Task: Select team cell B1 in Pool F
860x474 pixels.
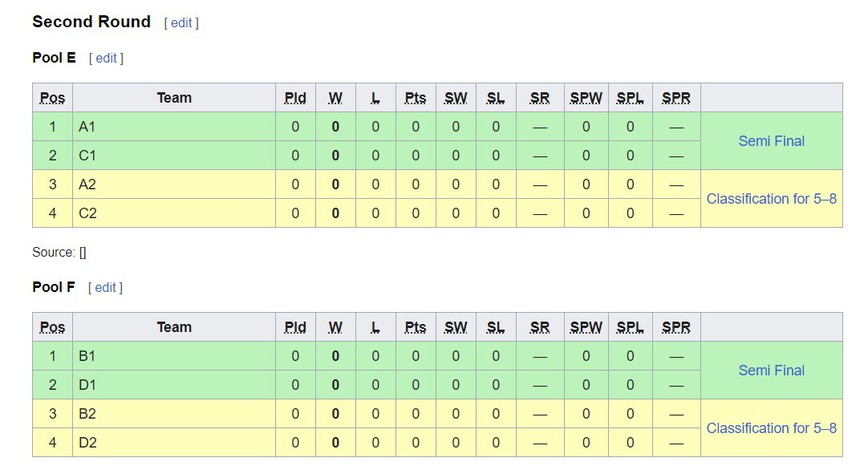Action: [87, 356]
